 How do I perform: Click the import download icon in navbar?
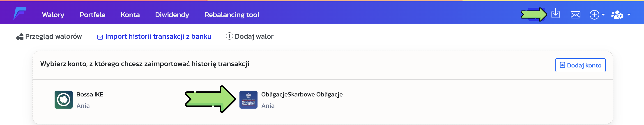pyautogui.click(x=555, y=13)
